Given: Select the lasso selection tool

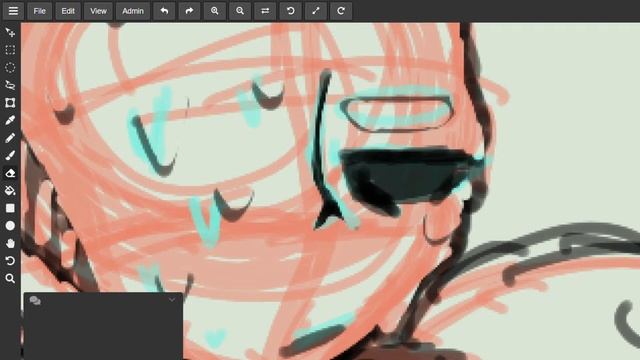Looking at the screenshot, I should (x=10, y=85).
